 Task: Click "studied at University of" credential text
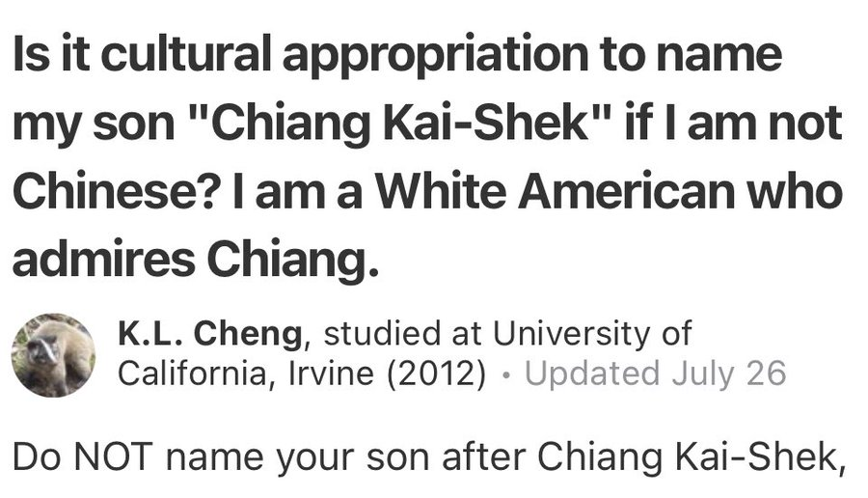(x=507, y=334)
